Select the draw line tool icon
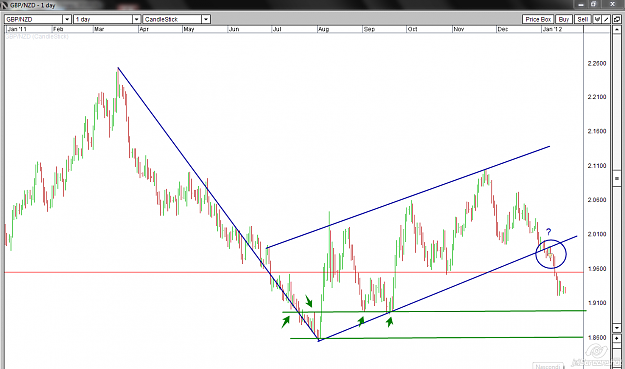 (x=607, y=19)
